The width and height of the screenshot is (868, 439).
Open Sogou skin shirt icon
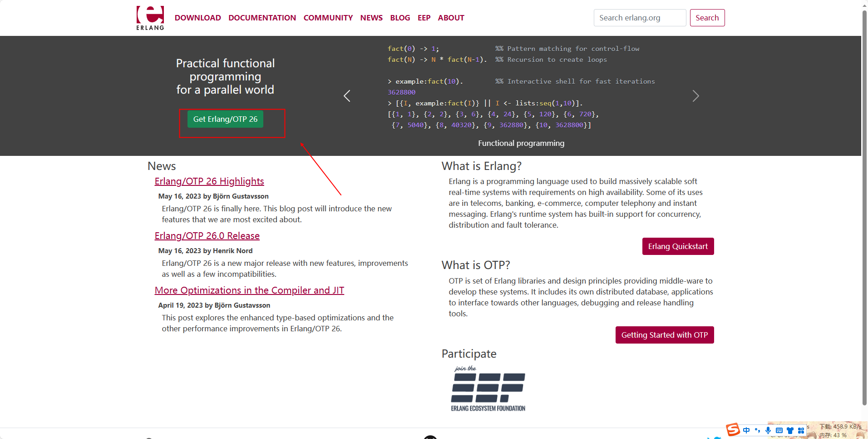pyautogui.click(x=790, y=430)
